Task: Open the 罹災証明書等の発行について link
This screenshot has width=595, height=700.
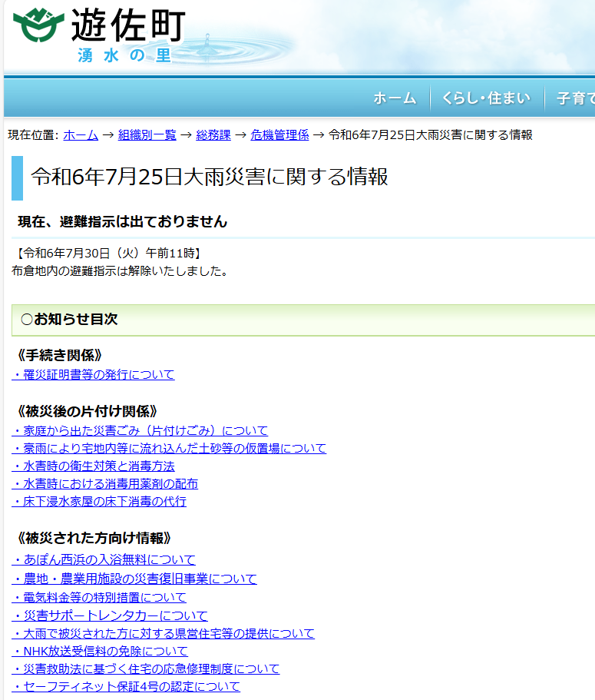Action: coord(93,374)
